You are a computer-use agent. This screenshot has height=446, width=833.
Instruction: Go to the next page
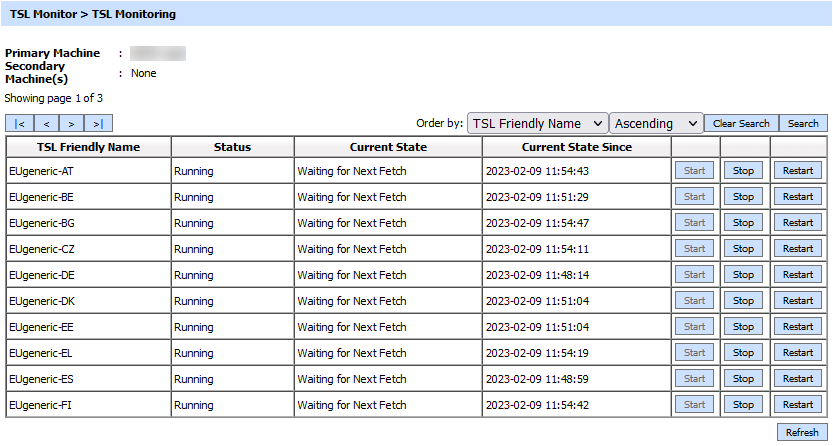(x=72, y=124)
